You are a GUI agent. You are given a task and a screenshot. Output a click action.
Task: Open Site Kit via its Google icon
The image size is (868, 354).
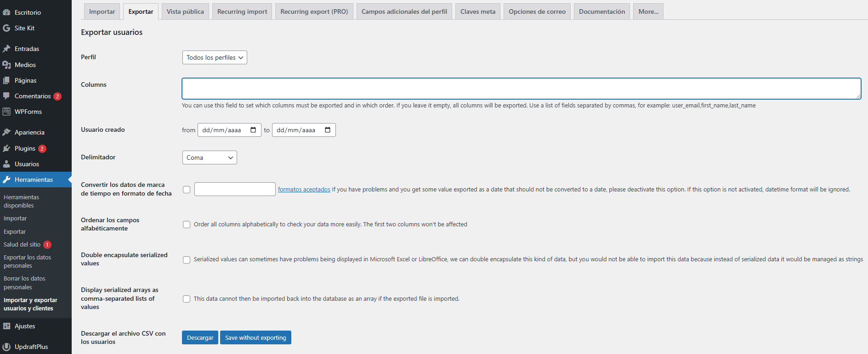[x=6, y=28]
